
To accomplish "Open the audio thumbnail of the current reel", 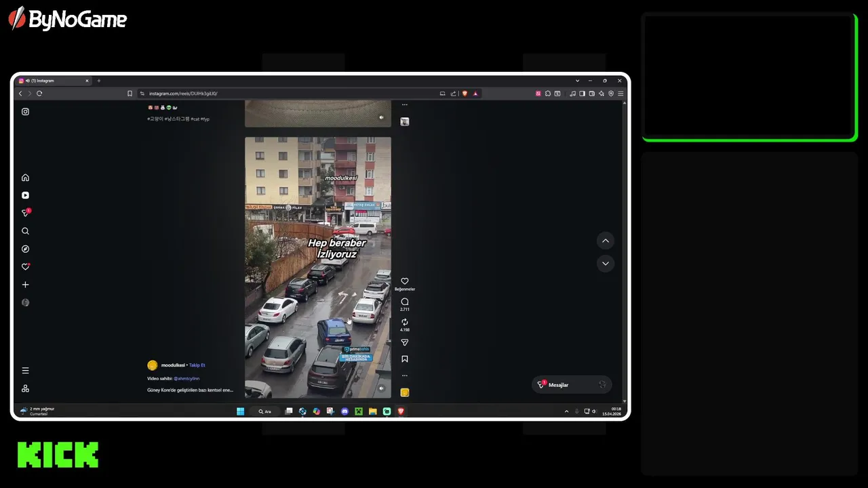I will click(405, 392).
